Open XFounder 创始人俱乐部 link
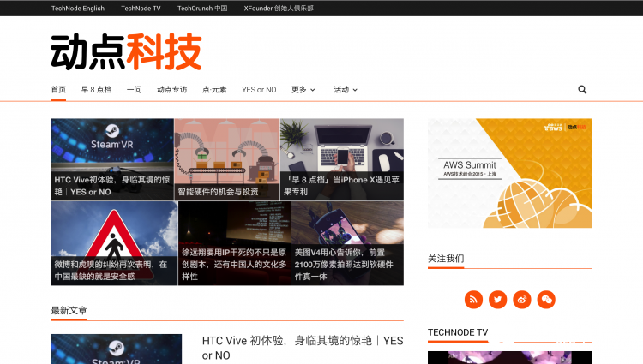 coord(279,9)
